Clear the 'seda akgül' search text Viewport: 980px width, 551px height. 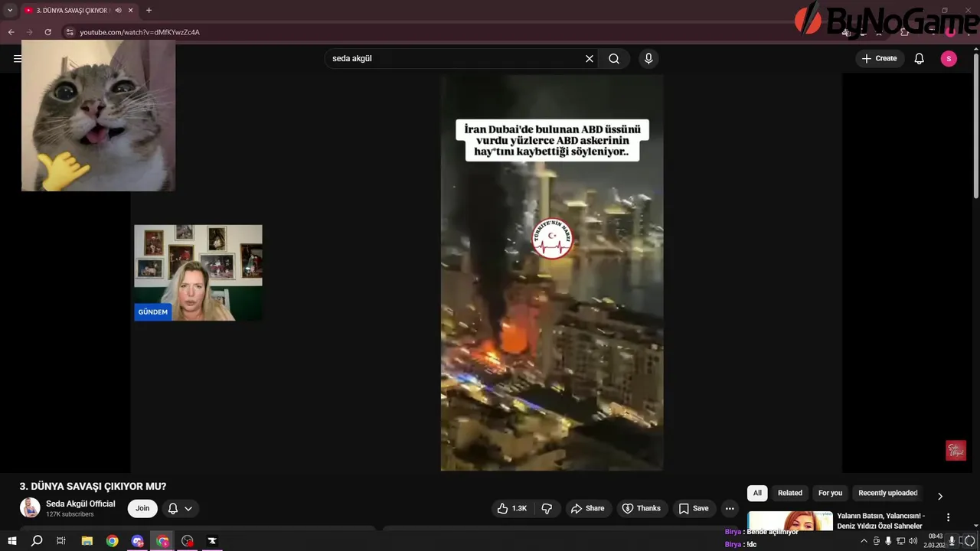(590, 58)
